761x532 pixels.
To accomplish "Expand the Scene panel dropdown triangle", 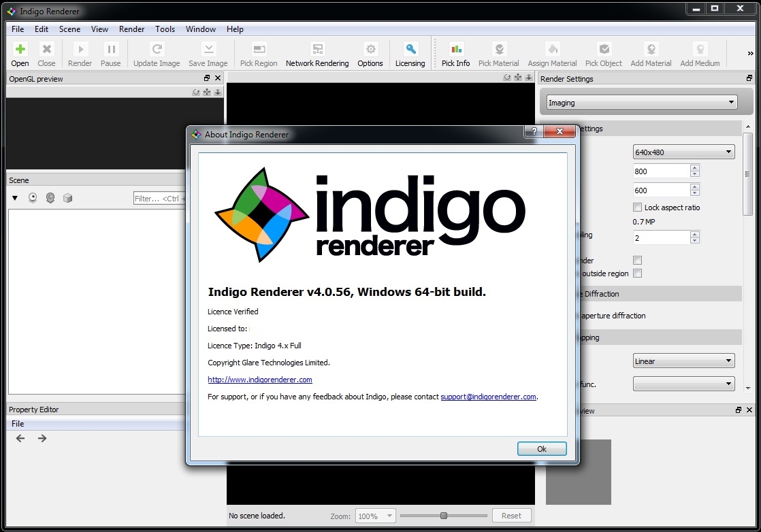I will click(x=14, y=198).
